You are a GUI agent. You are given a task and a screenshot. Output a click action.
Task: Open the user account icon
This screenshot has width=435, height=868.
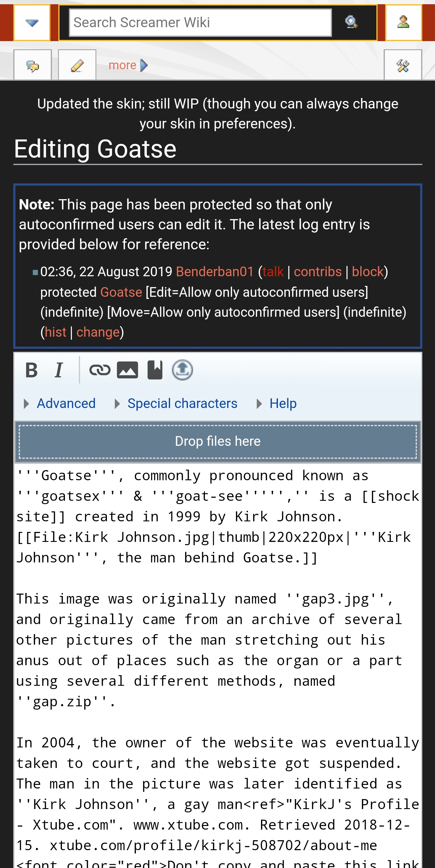click(x=403, y=23)
